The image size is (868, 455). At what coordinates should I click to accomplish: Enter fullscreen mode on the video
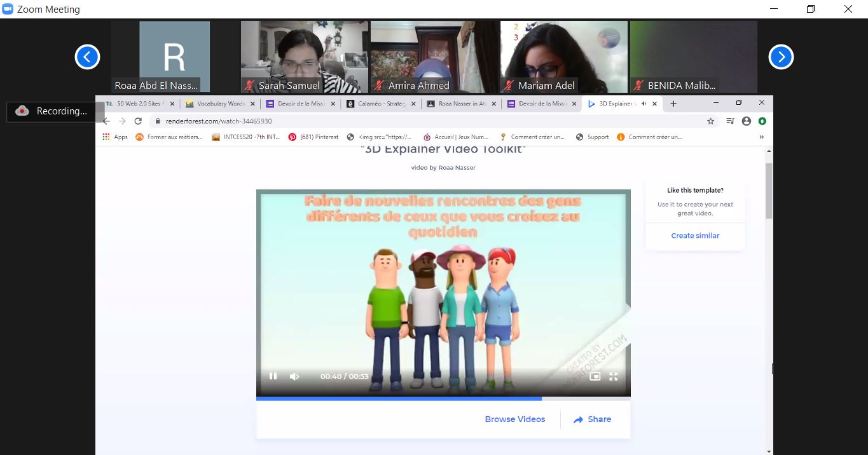click(613, 376)
